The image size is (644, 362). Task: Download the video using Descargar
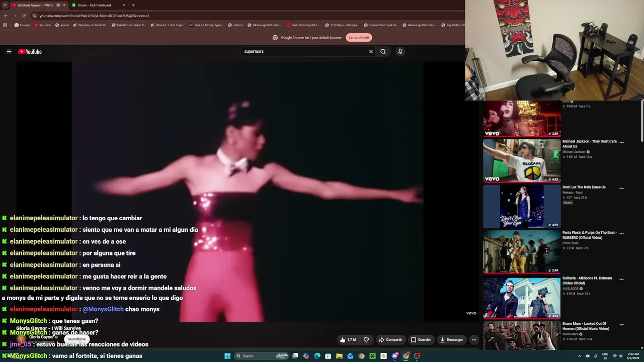click(451, 339)
